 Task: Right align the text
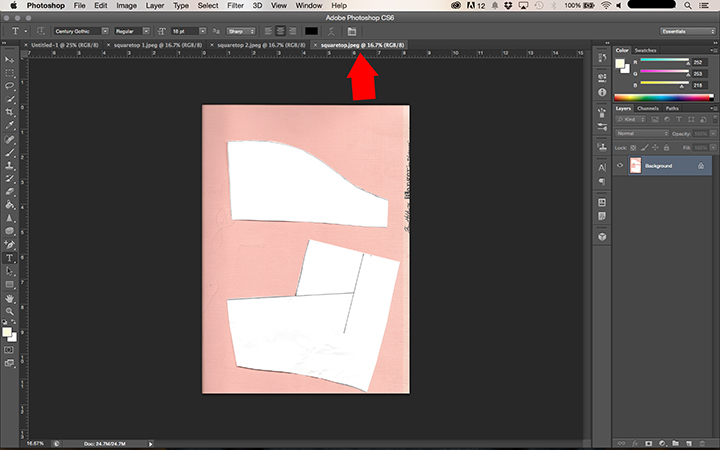291,31
